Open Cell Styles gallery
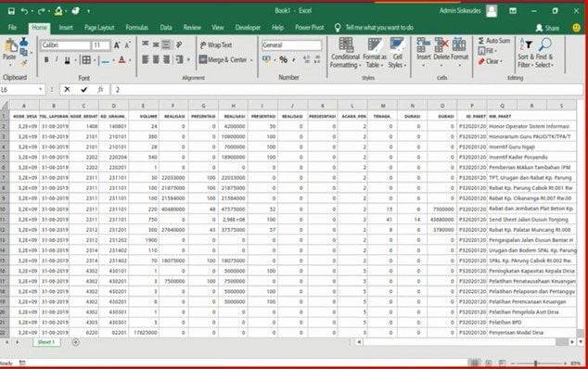The image size is (588, 369). tap(397, 53)
